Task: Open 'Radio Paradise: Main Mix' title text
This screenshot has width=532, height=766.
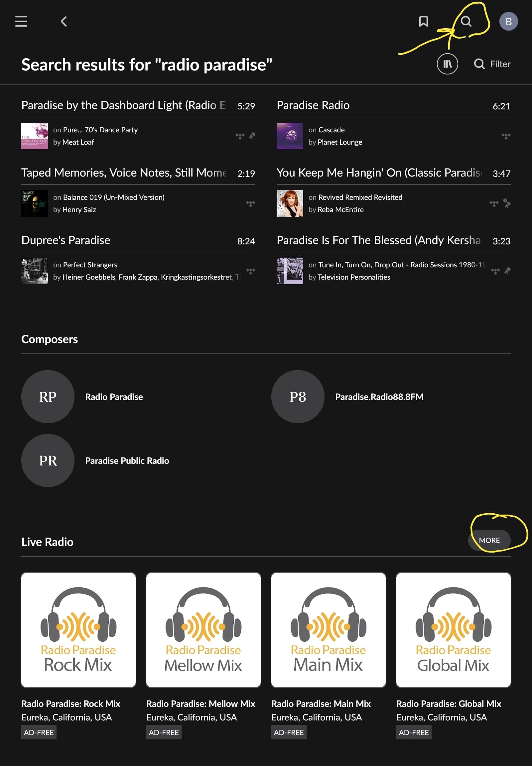Action: click(321, 703)
